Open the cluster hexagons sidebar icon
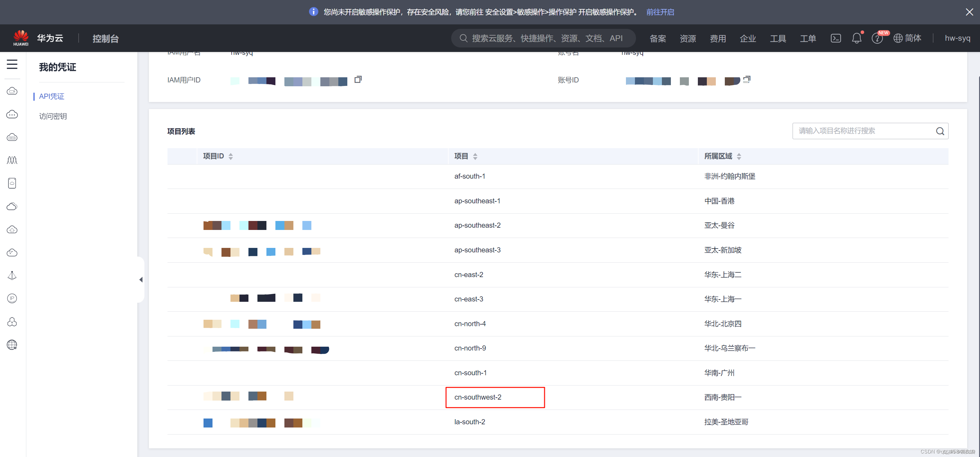 point(12,322)
